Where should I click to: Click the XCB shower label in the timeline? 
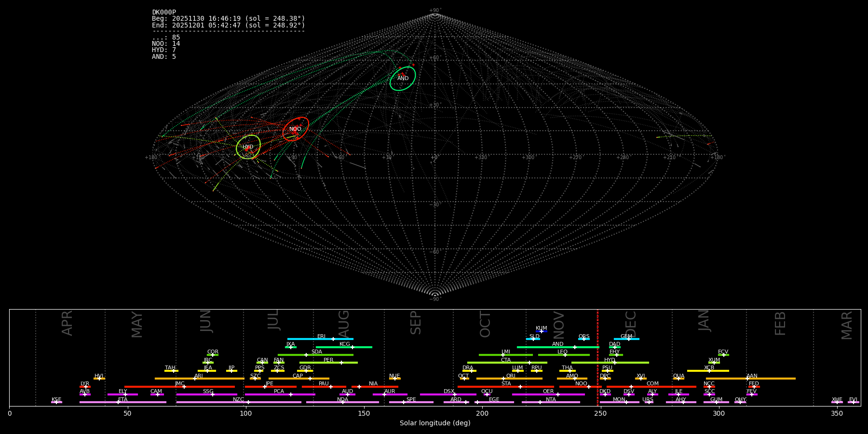pos(709,368)
